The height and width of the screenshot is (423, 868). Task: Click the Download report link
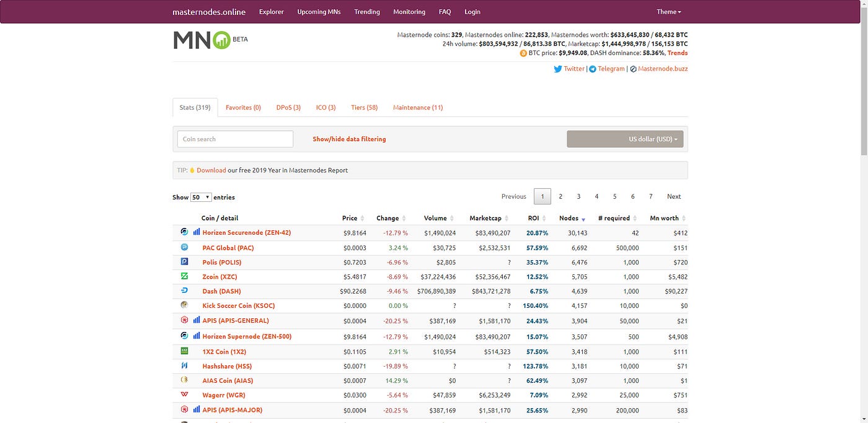(x=211, y=170)
